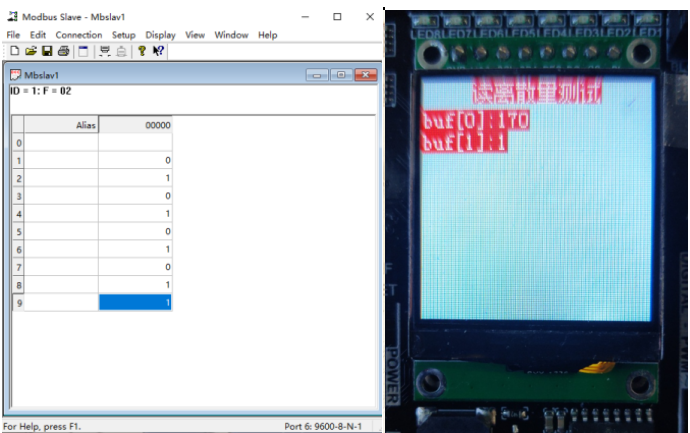Screen dimensions: 690x433
Task: Click the context help arrow-question icon
Action: [158, 51]
